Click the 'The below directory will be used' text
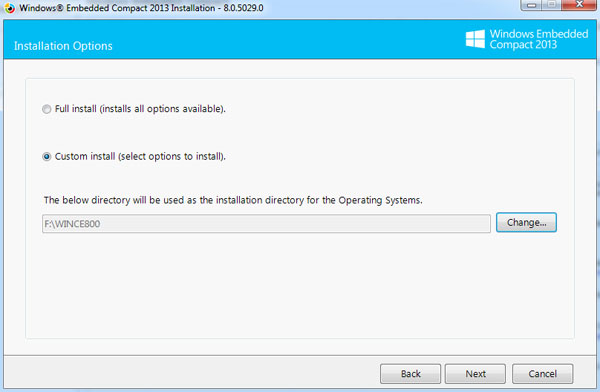 (x=233, y=200)
